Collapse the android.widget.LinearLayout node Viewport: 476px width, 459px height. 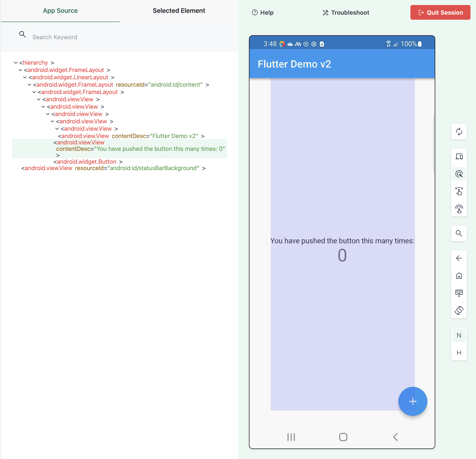coord(25,77)
